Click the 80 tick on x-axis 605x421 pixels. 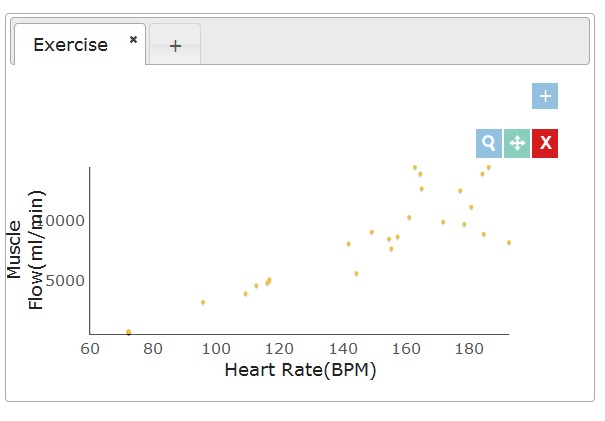(153, 348)
